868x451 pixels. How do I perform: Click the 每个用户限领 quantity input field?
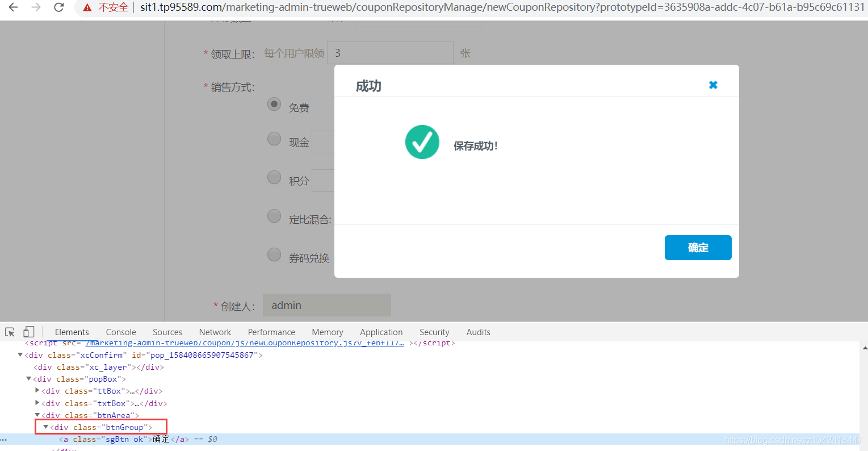point(390,53)
